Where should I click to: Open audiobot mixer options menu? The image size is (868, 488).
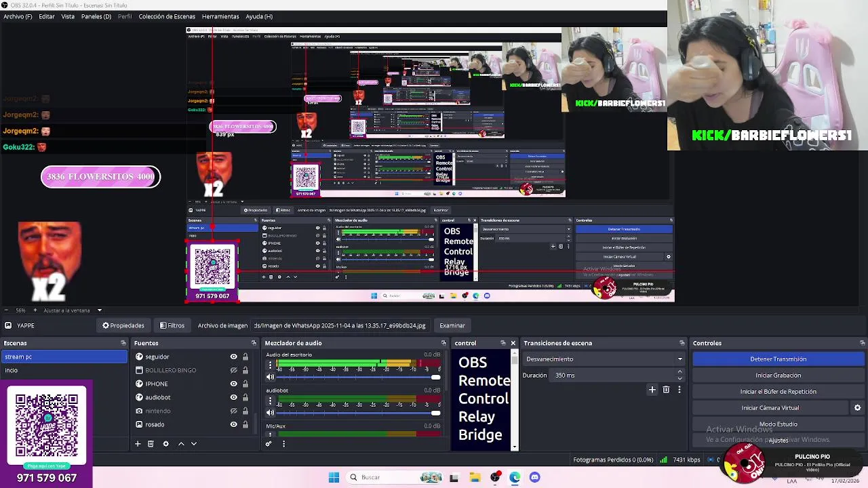tap(270, 401)
